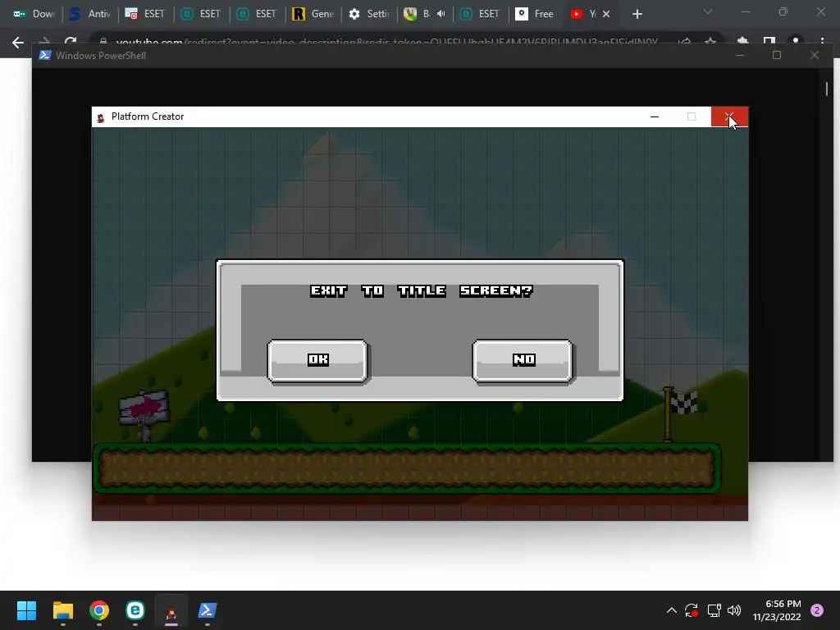Select Platform Creator taskbar icon
Image resolution: width=840 pixels, height=630 pixels.
(x=171, y=610)
